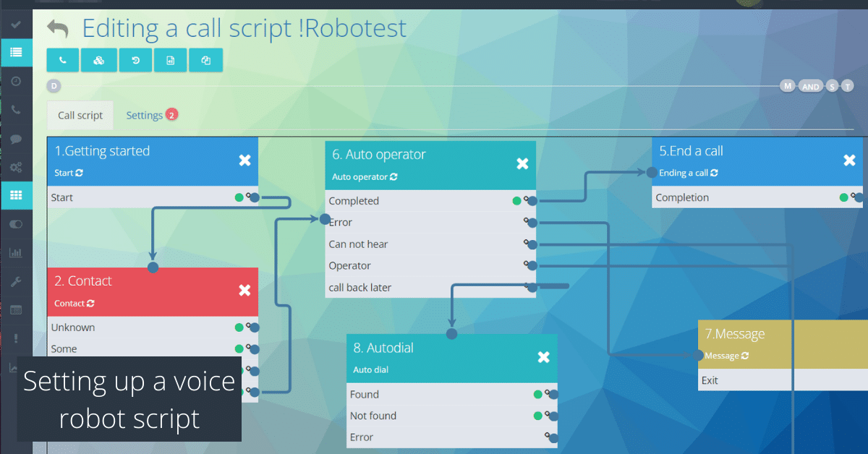The width and height of the screenshot is (868, 454).
Task: Open the checkmark item in left sidebar
Action: 16,24
